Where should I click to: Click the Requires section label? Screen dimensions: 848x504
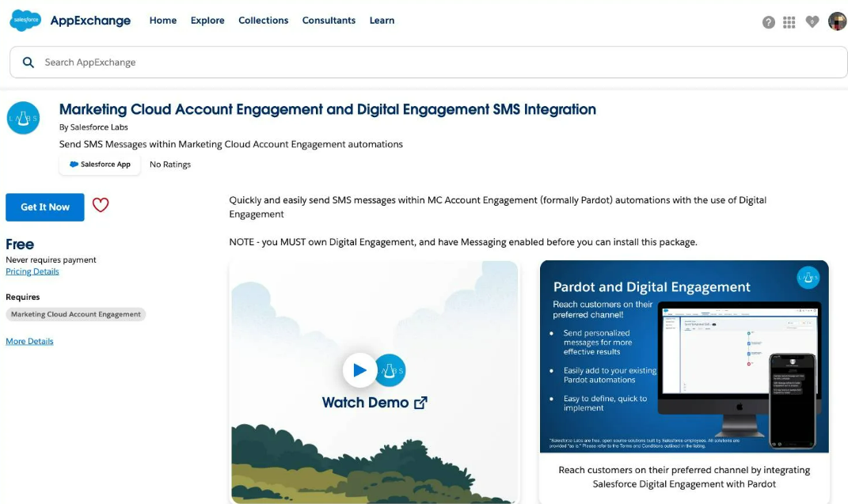(23, 297)
